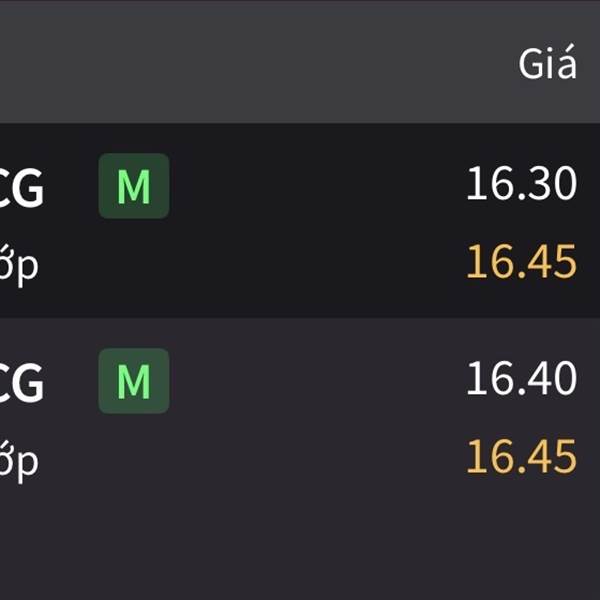This screenshot has height=600, width=600.
Task: Click the yellow 16.45 below 16.30
Action: tap(521, 262)
